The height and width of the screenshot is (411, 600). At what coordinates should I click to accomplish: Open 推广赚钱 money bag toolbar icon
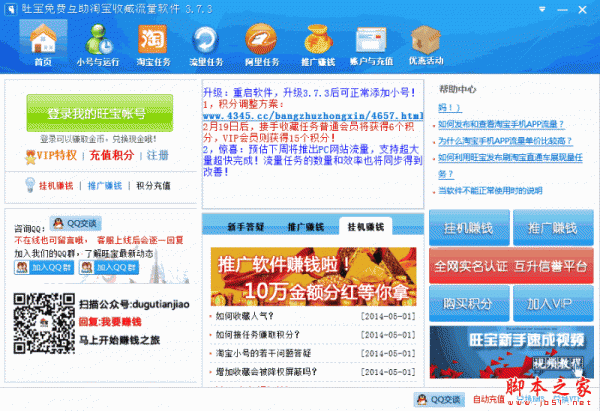318,44
